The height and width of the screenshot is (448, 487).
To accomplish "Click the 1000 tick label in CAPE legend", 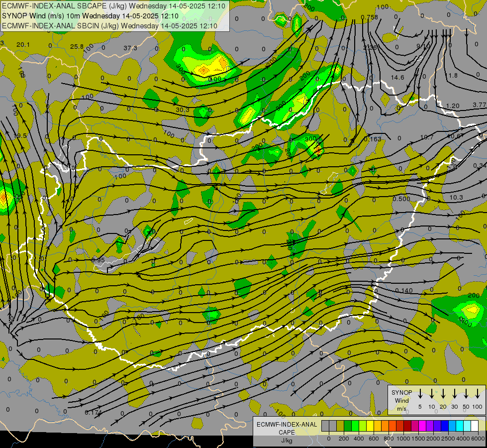I will click(x=403, y=439).
